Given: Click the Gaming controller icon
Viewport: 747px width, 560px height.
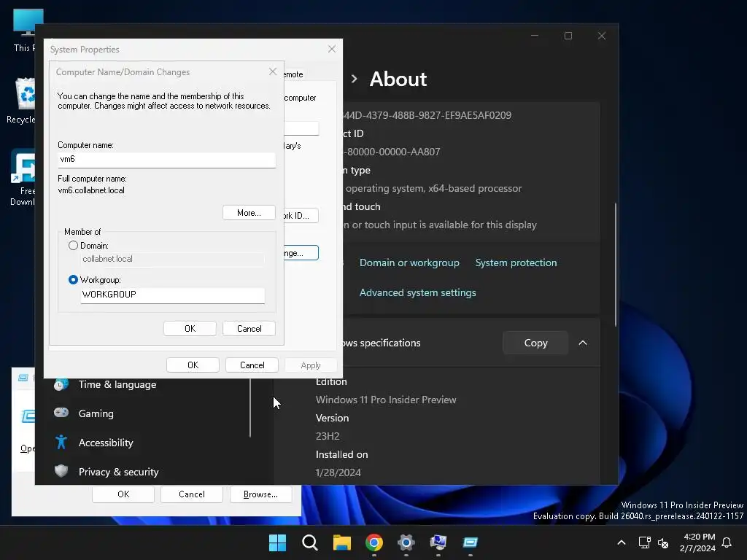Looking at the screenshot, I should [61, 413].
